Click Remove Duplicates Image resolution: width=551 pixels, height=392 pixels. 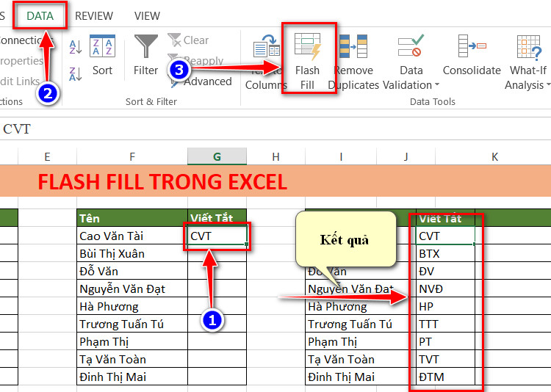click(x=353, y=62)
